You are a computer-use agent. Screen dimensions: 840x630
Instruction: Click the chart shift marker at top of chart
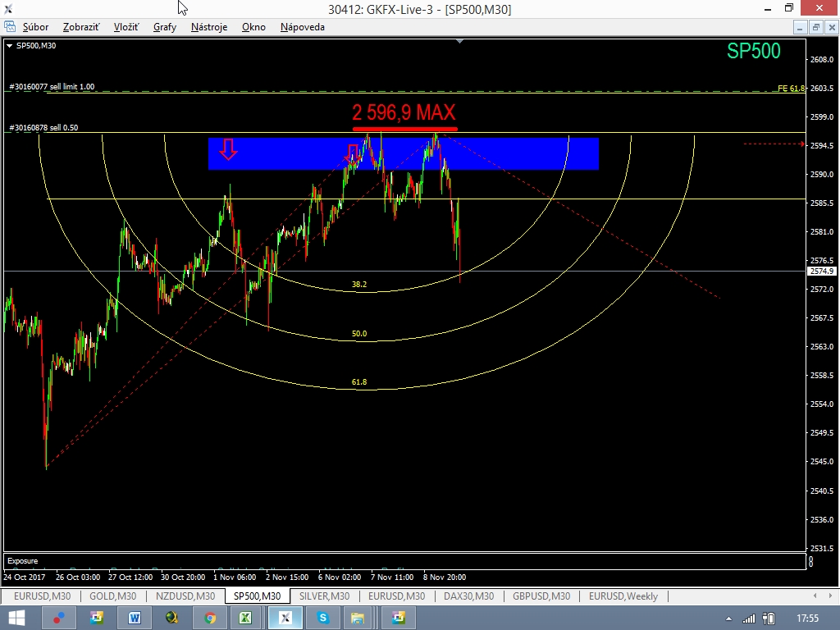pos(459,41)
